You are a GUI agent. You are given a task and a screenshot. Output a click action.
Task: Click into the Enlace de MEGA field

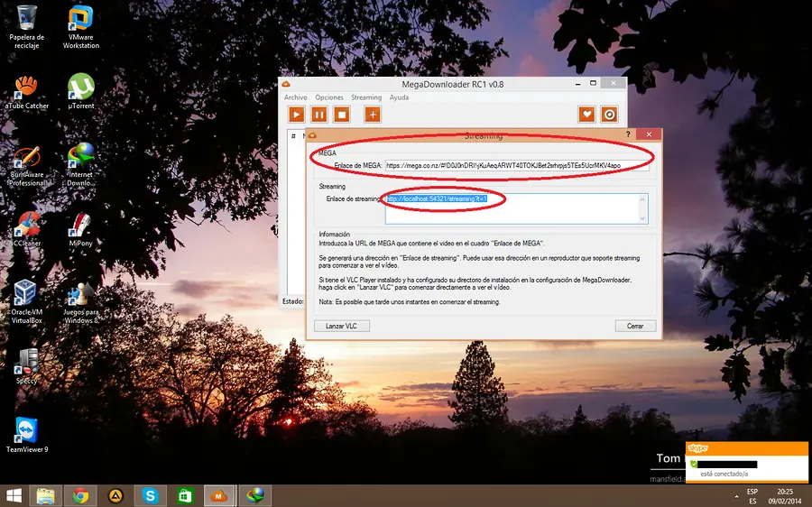click(517, 165)
